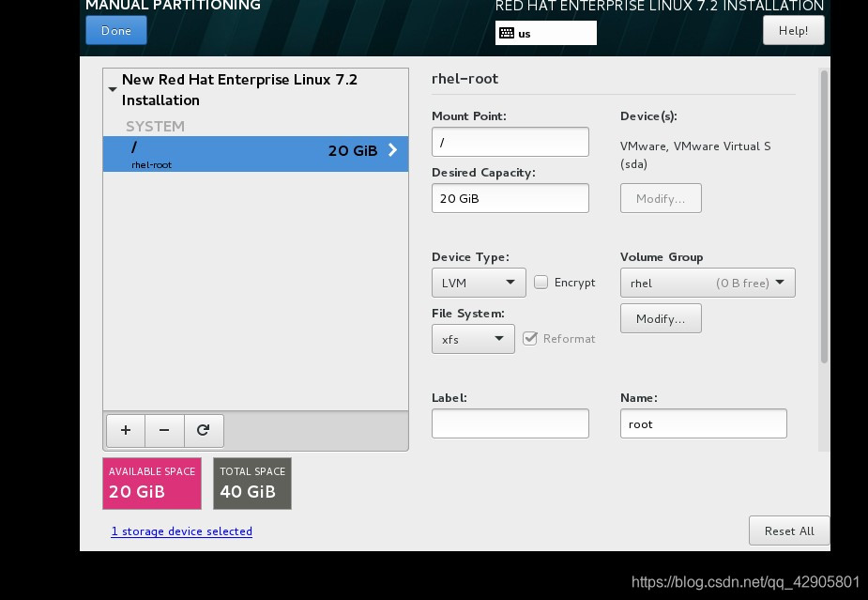
Task: Click the SYSTEM section heading
Action: [x=155, y=127]
